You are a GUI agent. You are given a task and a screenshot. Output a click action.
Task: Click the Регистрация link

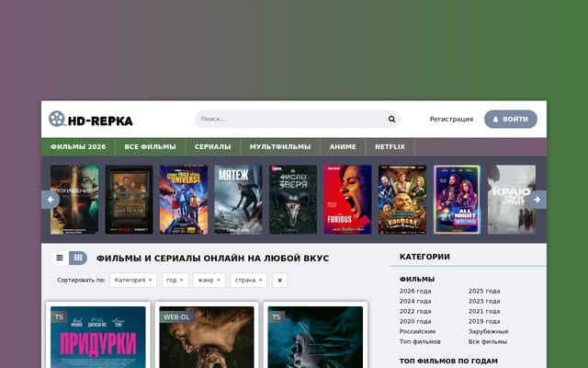click(x=451, y=119)
